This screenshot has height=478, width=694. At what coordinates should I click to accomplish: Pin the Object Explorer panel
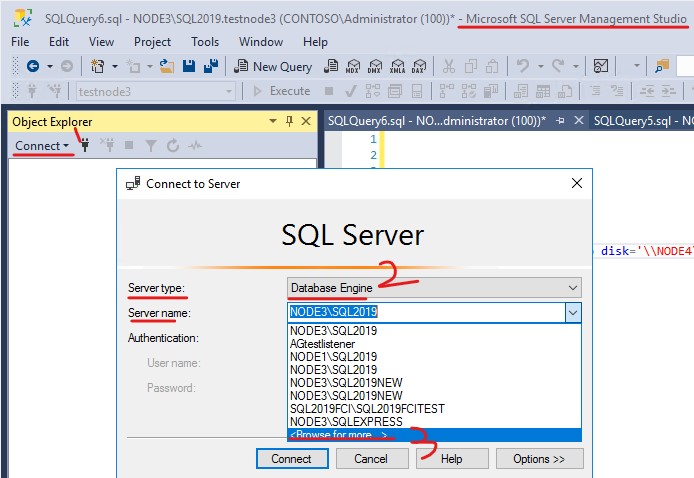(x=289, y=121)
